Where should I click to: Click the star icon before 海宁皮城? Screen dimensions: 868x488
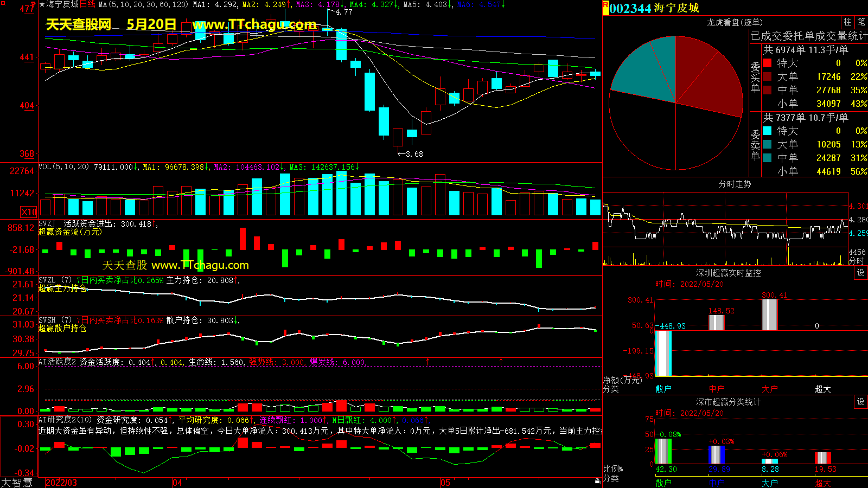pos(42,4)
